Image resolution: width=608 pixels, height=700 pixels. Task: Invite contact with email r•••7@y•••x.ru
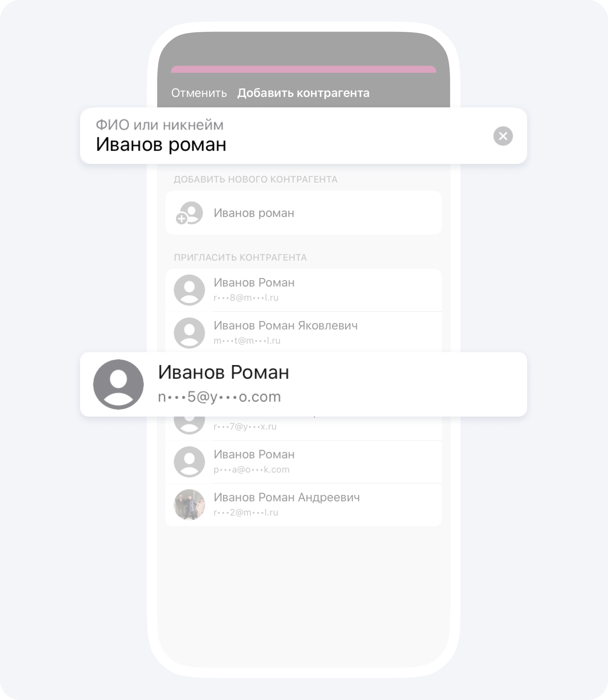coord(304,428)
